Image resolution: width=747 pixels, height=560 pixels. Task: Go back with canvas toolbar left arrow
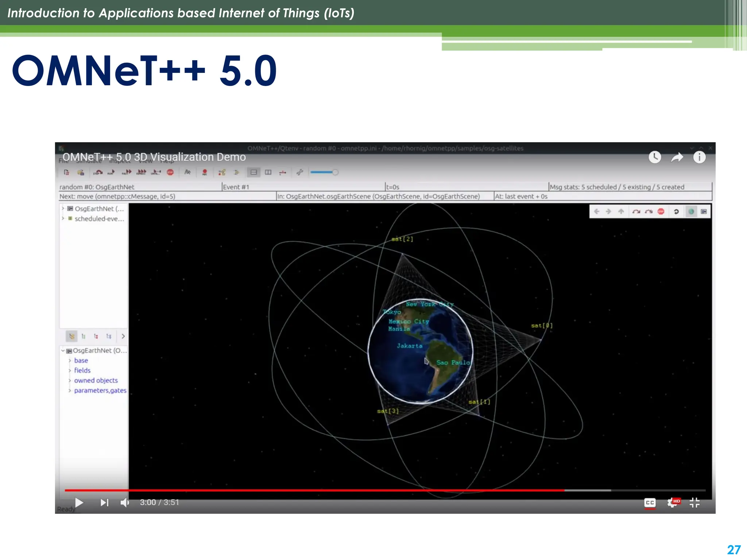point(597,211)
